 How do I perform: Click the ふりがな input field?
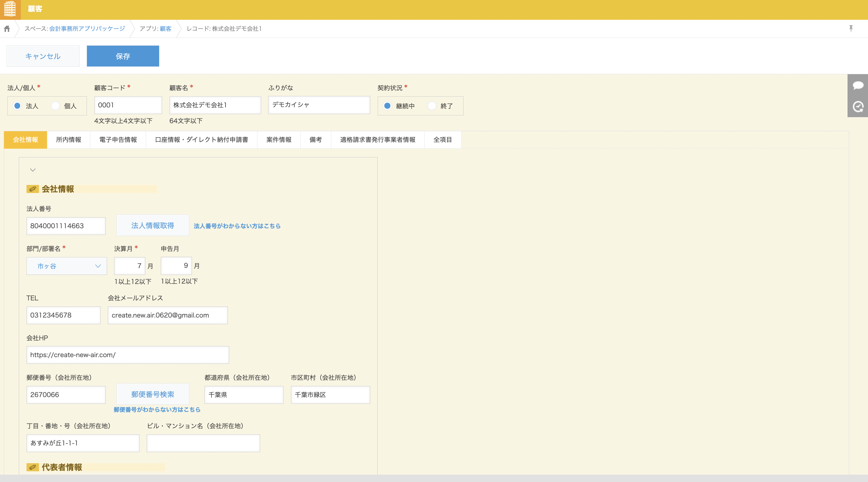click(319, 105)
